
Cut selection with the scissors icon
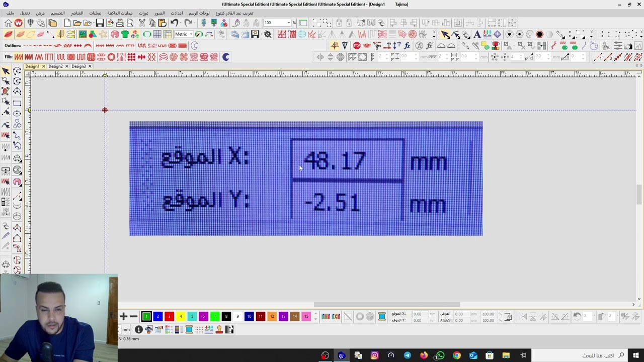(x=142, y=23)
